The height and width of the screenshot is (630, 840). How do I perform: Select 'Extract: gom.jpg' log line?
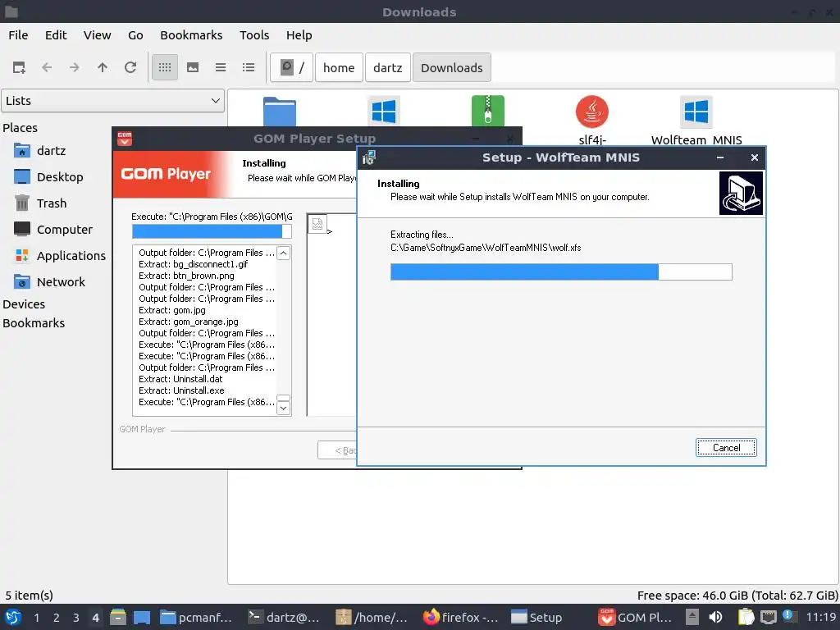click(171, 310)
